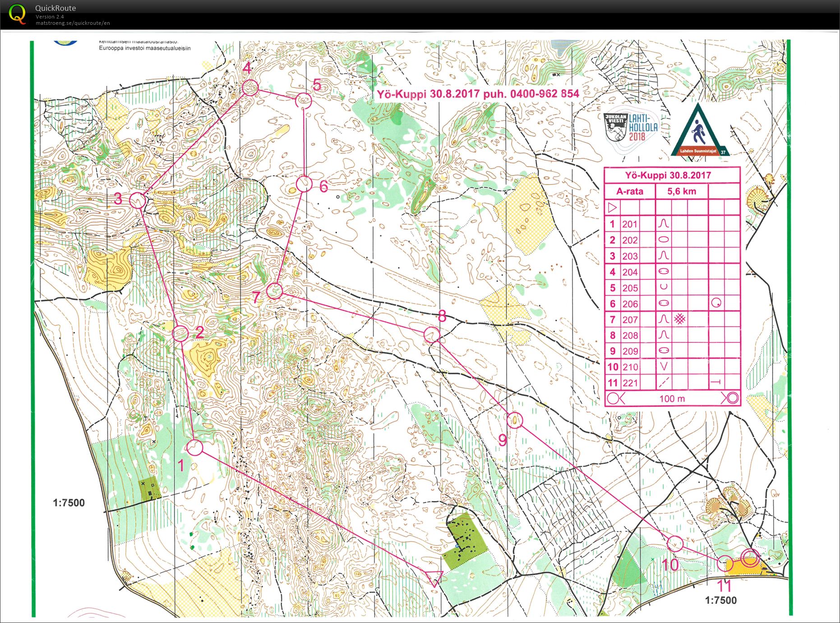This screenshot has width=840, height=623.
Task: Click the 1:7500 scale text below control 11
Action: click(x=721, y=600)
